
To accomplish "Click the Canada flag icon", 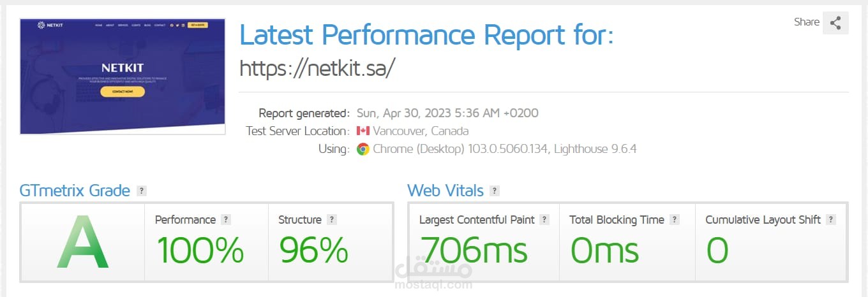I will [363, 131].
